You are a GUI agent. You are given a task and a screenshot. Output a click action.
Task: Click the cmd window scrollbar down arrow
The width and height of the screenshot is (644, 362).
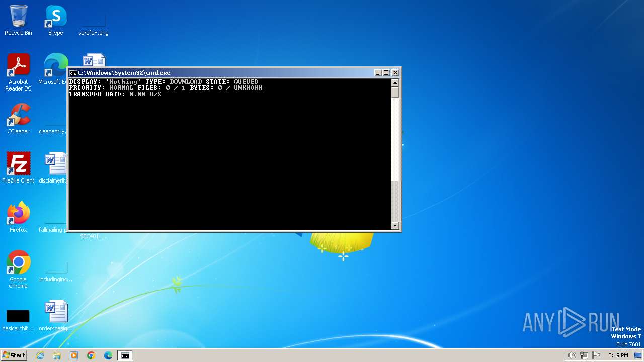[395, 226]
